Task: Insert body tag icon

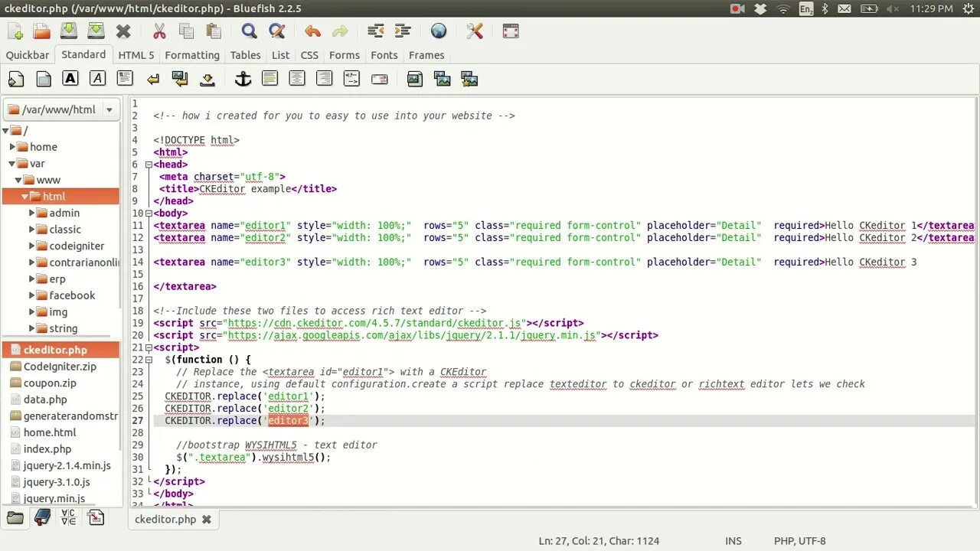Action: coord(44,78)
